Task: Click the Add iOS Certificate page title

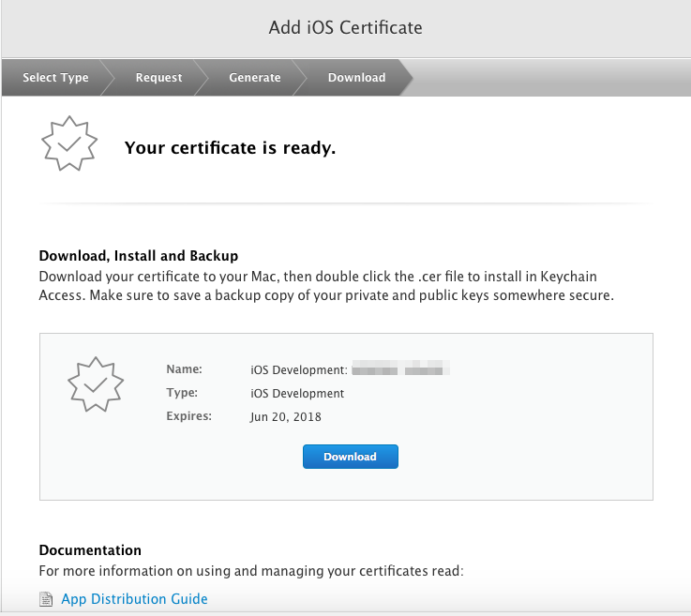Action: 345,27
